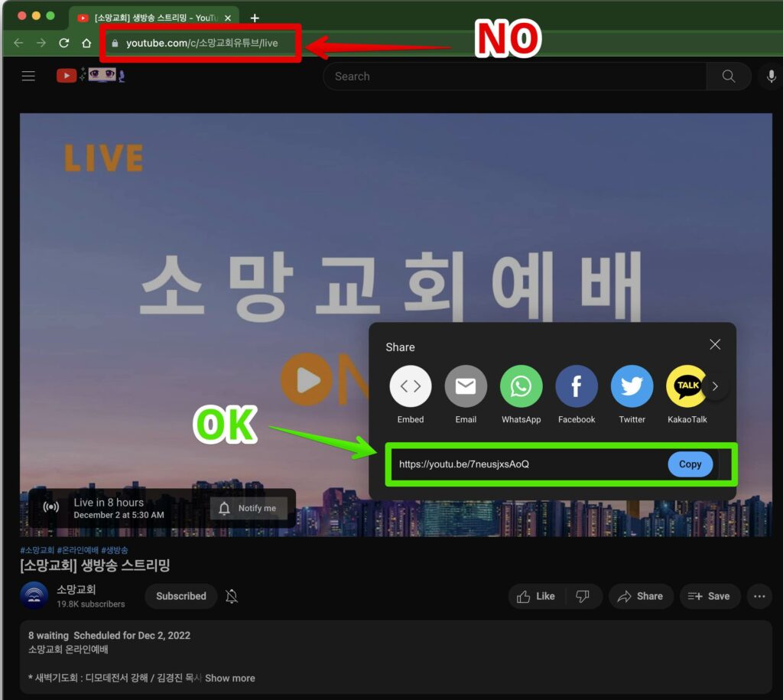Like the video
783x700 pixels.
pyautogui.click(x=536, y=596)
